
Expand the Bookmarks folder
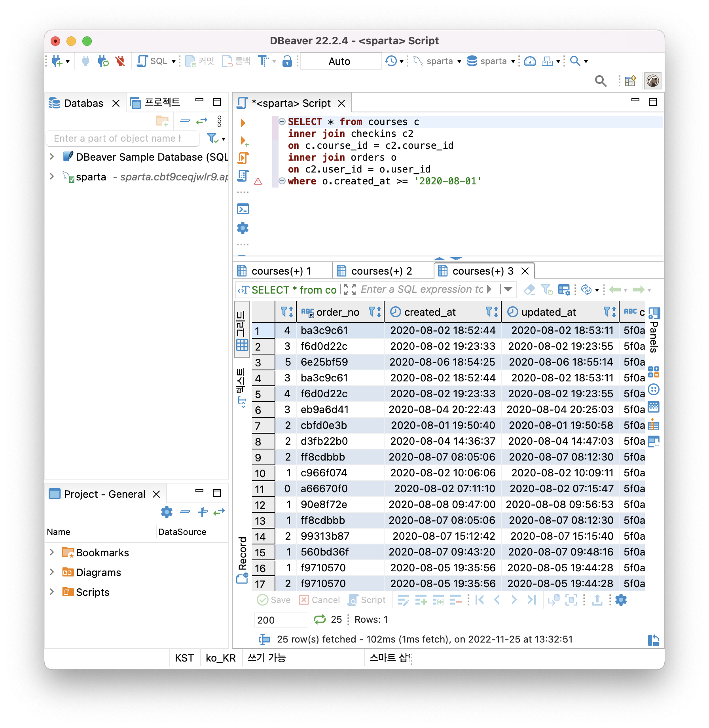point(52,552)
